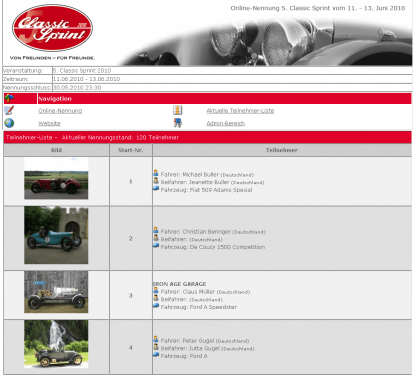The image size is (417, 375).
Task: Click start number 1 cell
Action: click(131, 181)
